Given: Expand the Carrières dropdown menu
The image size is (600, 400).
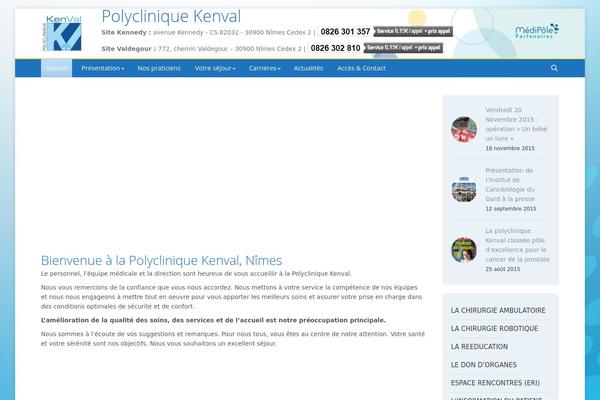Looking at the screenshot, I should (x=264, y=68).
